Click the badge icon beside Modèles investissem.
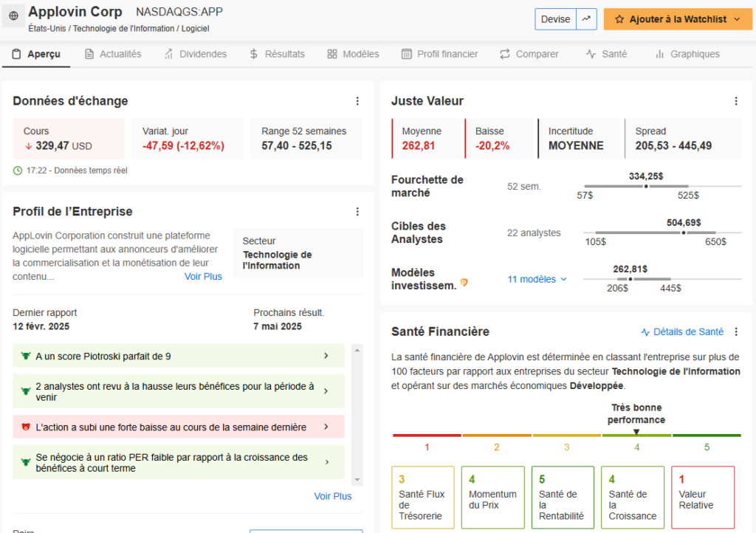The image size is (756, 533). point(464,282)
